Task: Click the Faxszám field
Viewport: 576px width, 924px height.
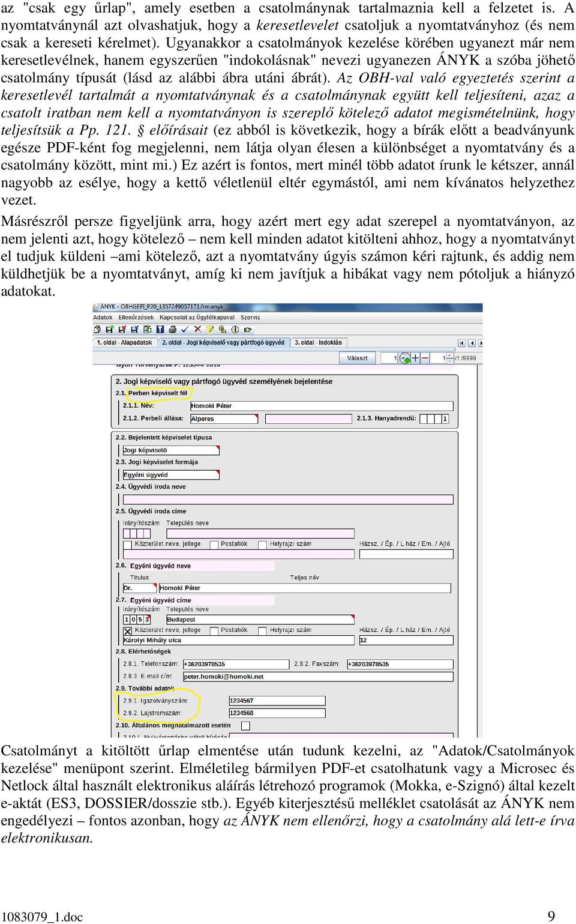Action: [400, 664]
